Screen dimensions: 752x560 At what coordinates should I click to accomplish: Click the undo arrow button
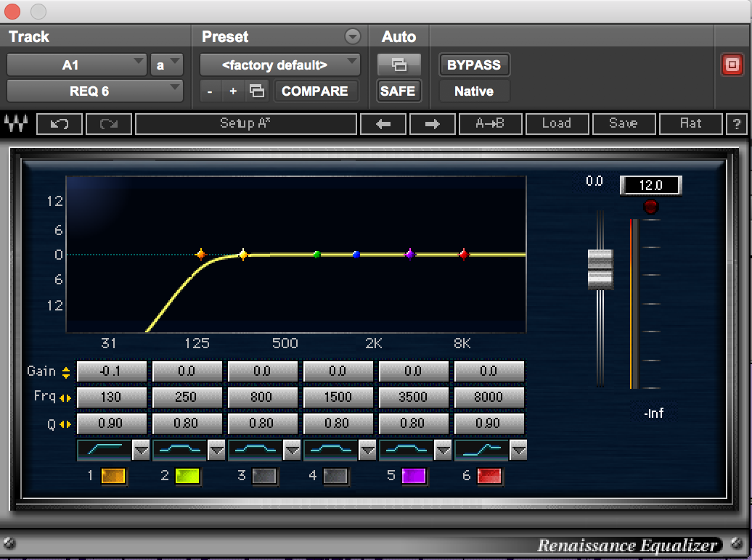[60, 124]
